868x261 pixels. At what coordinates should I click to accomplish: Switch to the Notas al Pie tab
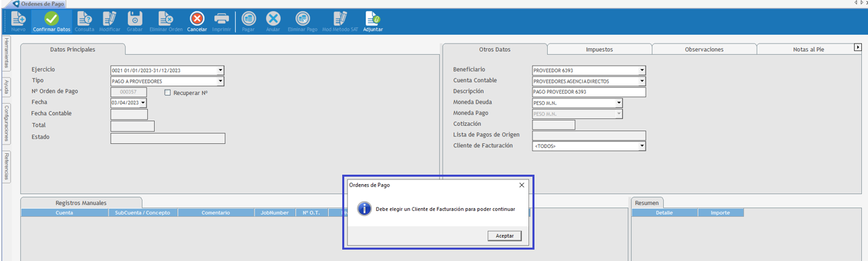click(x=808, y=50)
